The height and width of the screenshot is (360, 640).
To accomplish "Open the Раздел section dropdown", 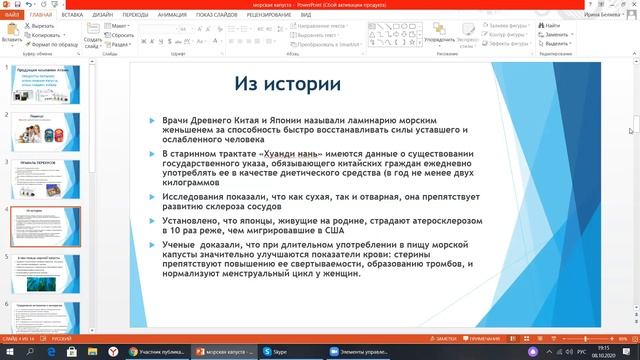I will pyautogui.click(x=118, y=44).
